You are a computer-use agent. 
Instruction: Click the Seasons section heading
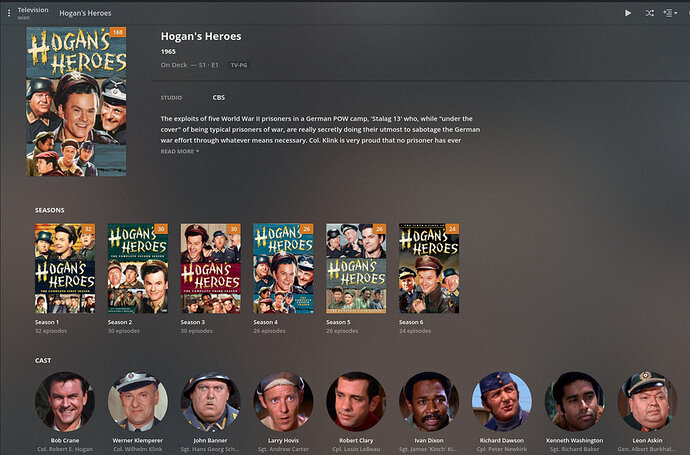(x=50, y=210)
